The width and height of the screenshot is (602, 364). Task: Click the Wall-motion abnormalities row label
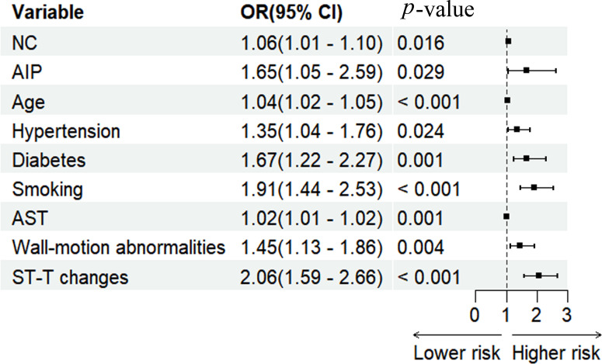(x=119, y=247)
